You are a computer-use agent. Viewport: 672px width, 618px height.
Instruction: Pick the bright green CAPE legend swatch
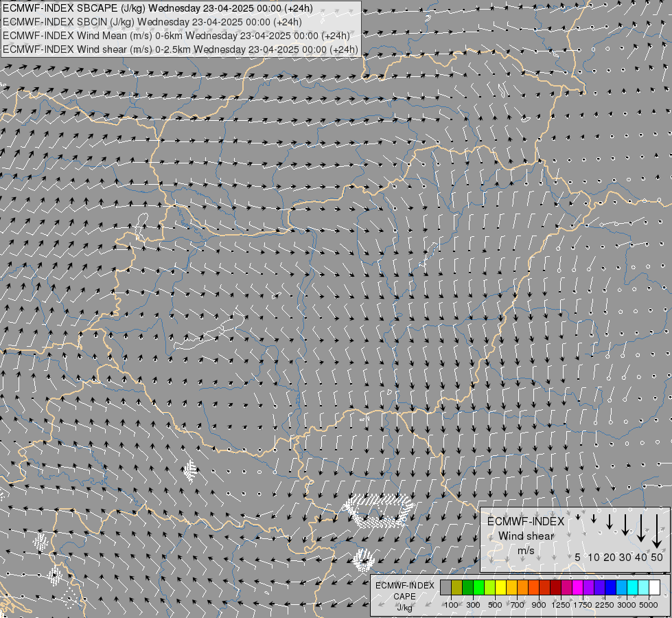click(x=478, y=587)
